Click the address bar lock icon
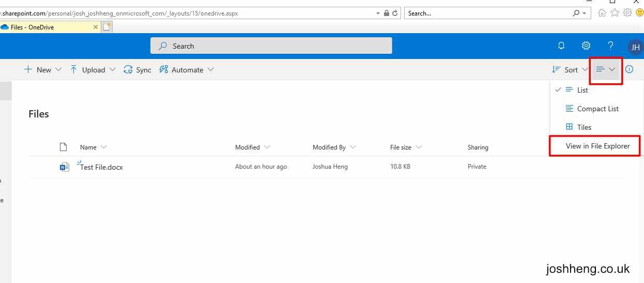This screenshot has height=283, width=644. [386, 13]
